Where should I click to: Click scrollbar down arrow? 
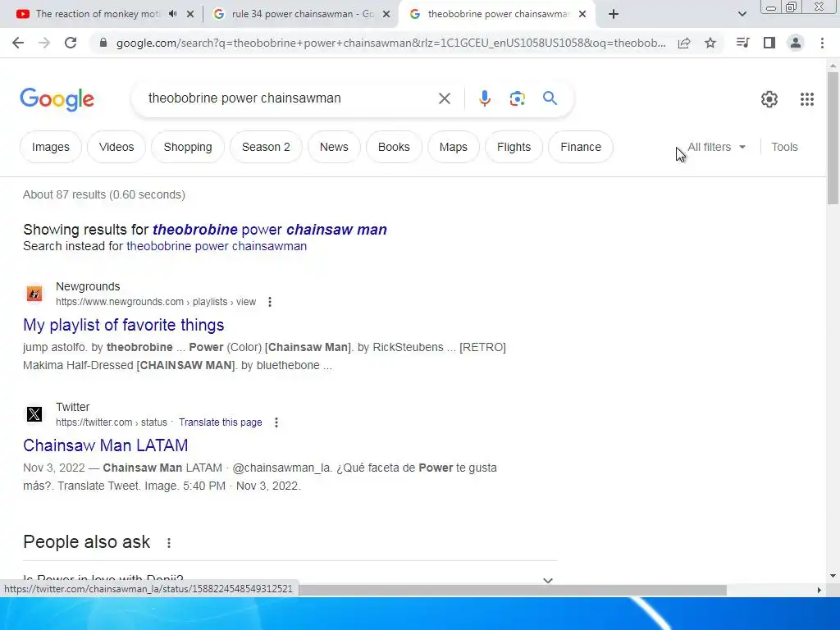pos(833,576)
